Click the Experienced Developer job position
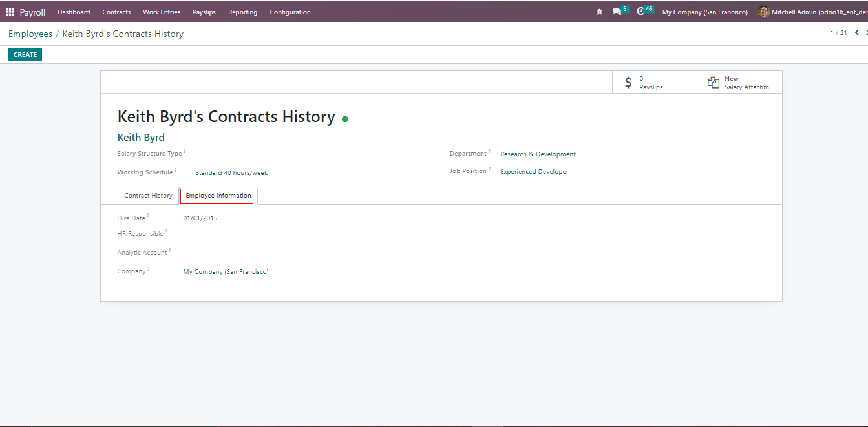 click(534, 172)
